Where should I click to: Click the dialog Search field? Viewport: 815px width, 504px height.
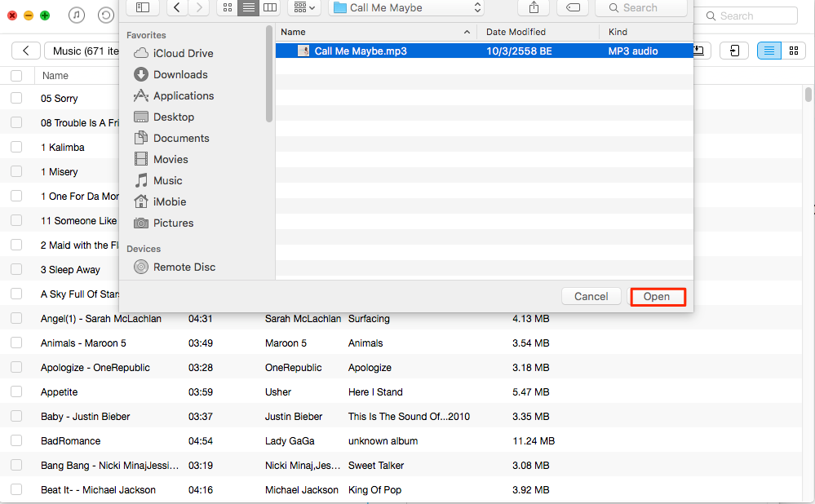641,8
